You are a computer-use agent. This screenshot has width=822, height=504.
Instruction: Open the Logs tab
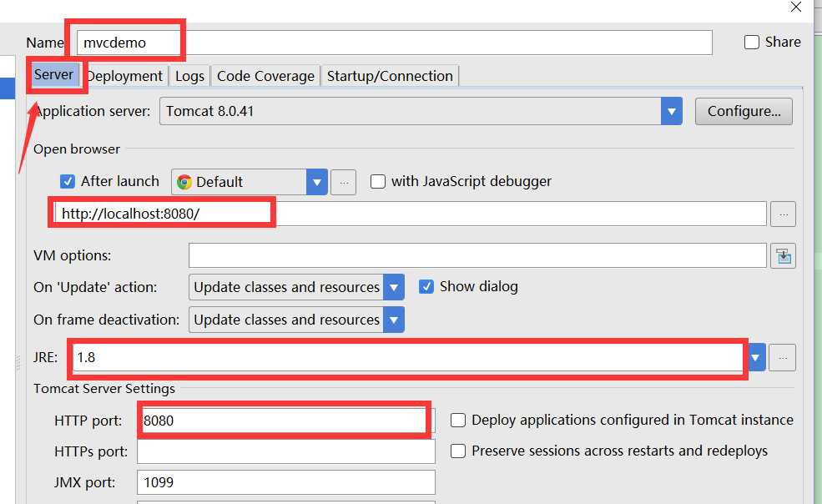point(189,76)
